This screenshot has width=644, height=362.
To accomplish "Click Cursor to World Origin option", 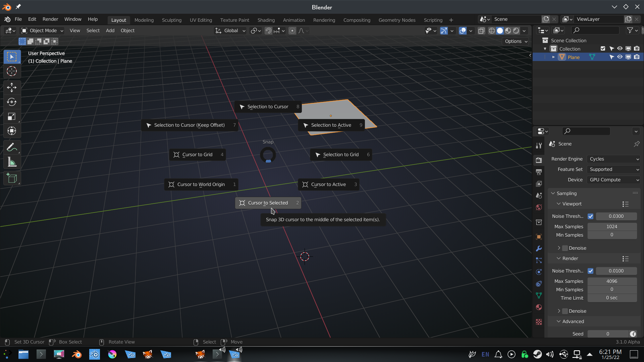I will click(x=201, y=184).
